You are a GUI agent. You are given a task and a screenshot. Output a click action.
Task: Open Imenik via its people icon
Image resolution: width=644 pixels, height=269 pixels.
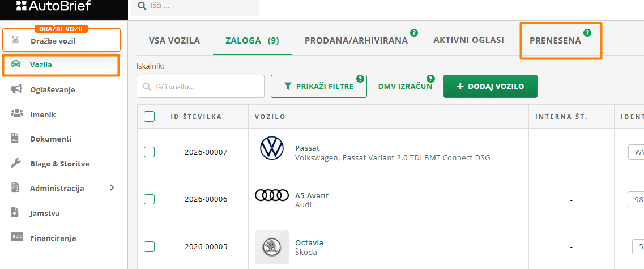(16, 114)
